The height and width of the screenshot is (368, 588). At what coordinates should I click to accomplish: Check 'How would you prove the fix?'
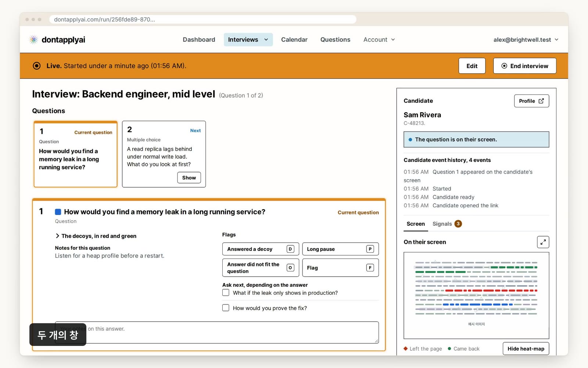click(226, 308)
